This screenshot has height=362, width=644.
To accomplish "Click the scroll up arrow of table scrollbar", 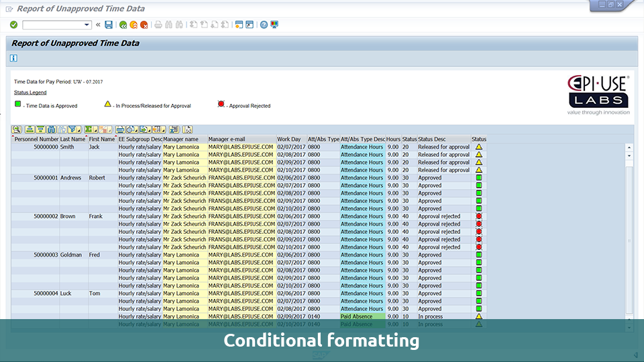I will click(x=629, y=147).
